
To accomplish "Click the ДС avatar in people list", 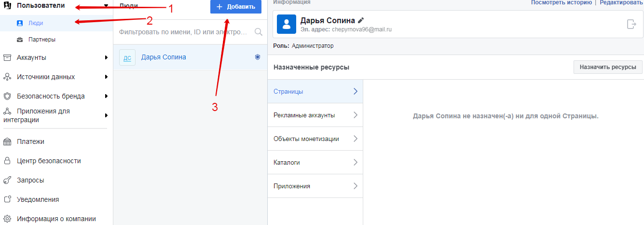I will (127, 57).
